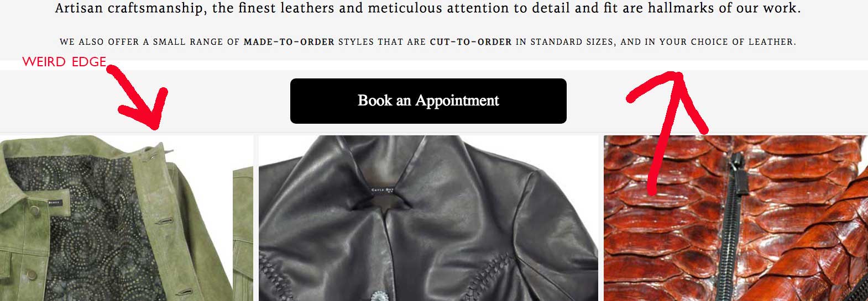Click the bold MADE-TO-ORDER text

(289, 41)
